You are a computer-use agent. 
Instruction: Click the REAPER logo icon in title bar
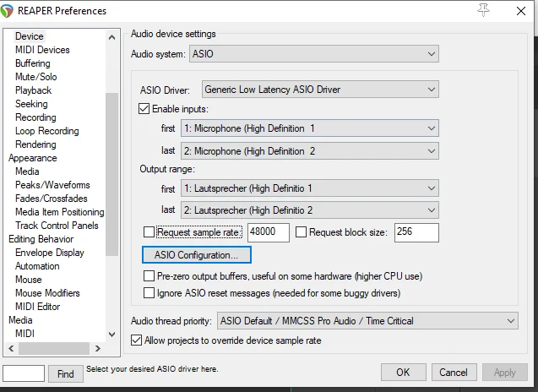[11, 11]
